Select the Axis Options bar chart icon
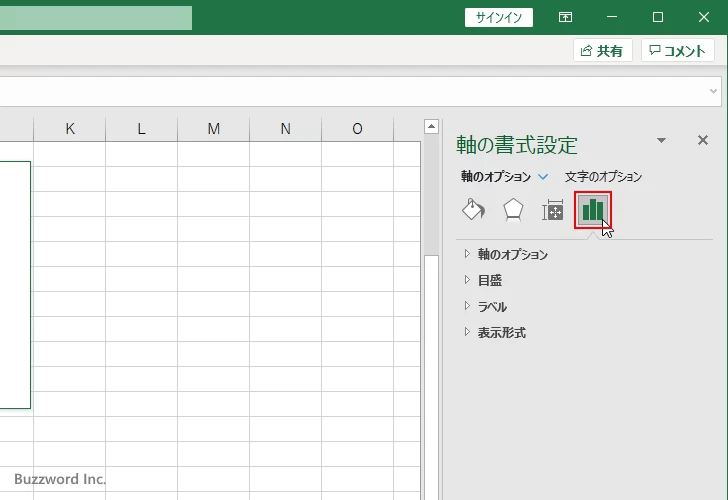728x500 pixels. point(592,210)
